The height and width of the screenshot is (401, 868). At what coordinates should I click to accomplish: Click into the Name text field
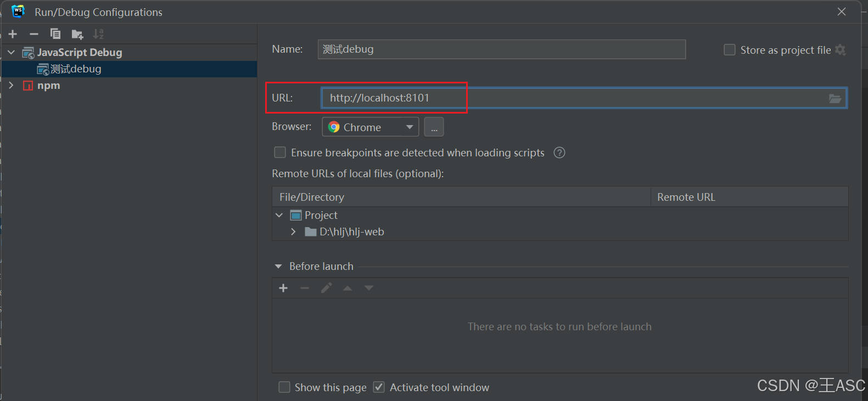(x=501, y=49)
